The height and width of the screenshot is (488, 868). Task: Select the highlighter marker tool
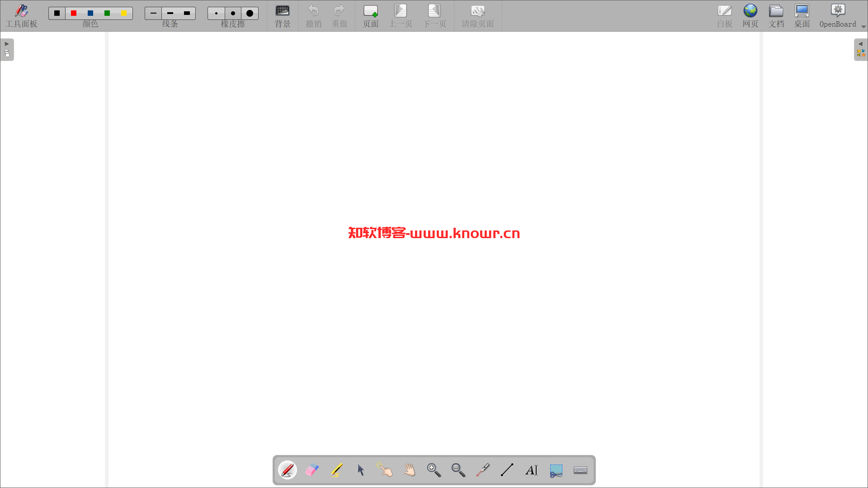(x=336, y=470)
